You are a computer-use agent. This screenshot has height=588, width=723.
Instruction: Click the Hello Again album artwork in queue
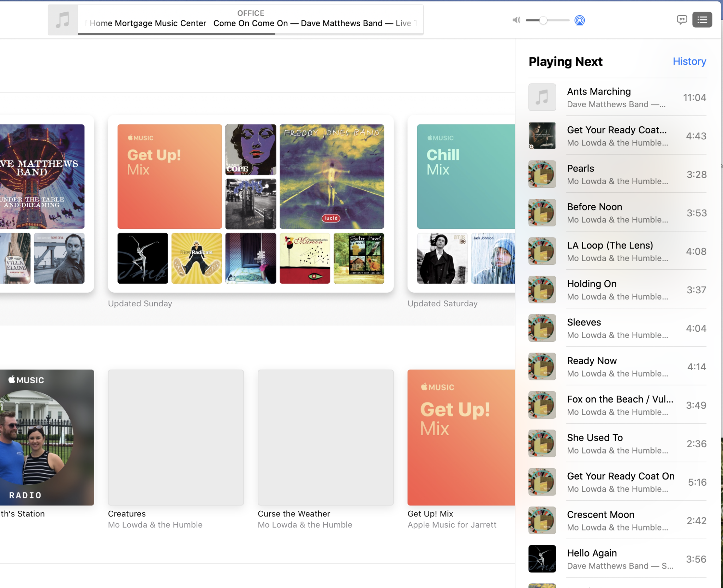pos(542,559)
